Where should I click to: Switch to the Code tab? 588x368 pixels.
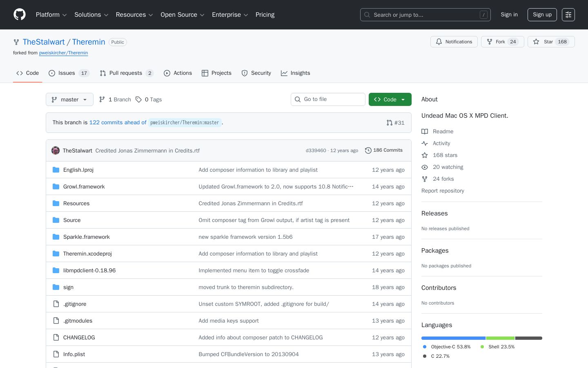(28, 73)
